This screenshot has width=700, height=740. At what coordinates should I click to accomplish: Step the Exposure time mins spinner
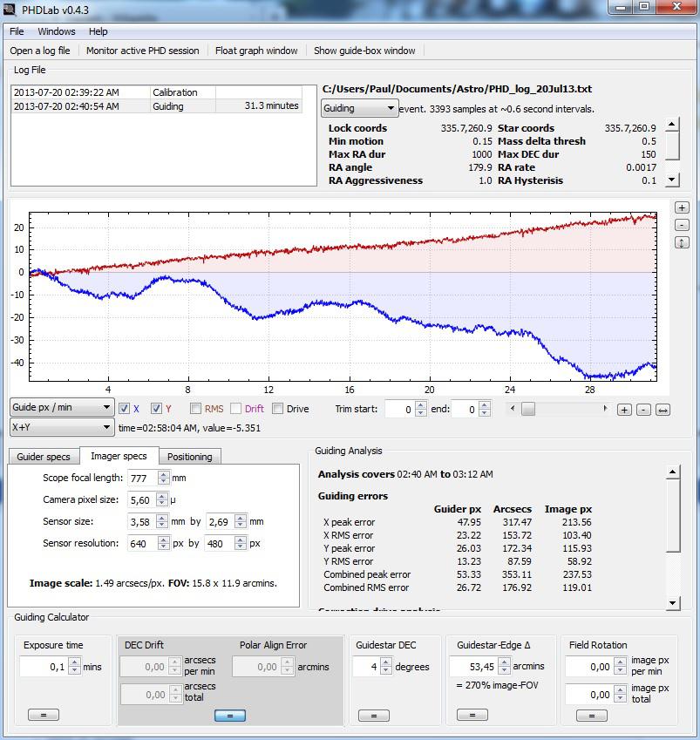75,667
